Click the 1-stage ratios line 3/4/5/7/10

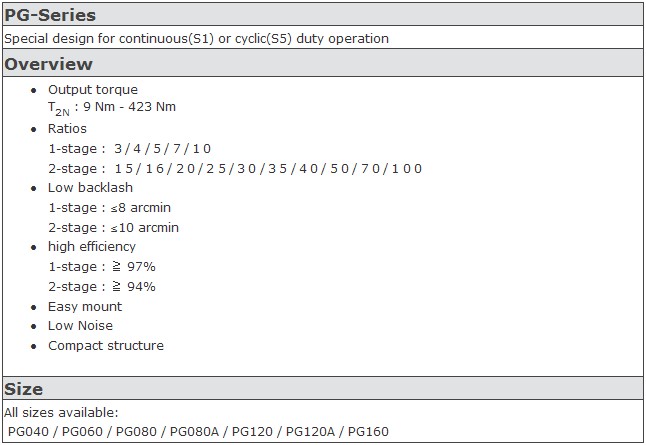[x=130, y=148]
